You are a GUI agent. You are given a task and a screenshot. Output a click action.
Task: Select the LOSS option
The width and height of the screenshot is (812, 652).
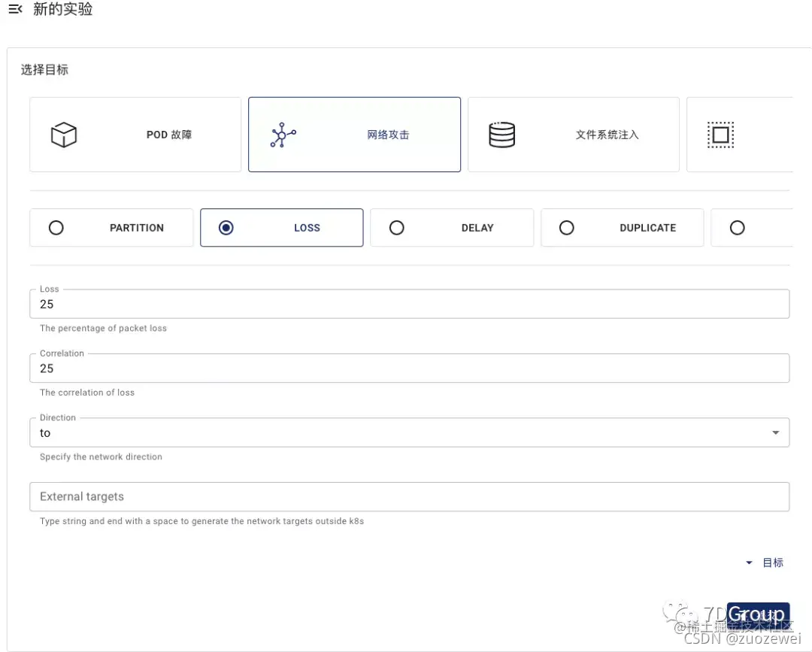(226, 227)
